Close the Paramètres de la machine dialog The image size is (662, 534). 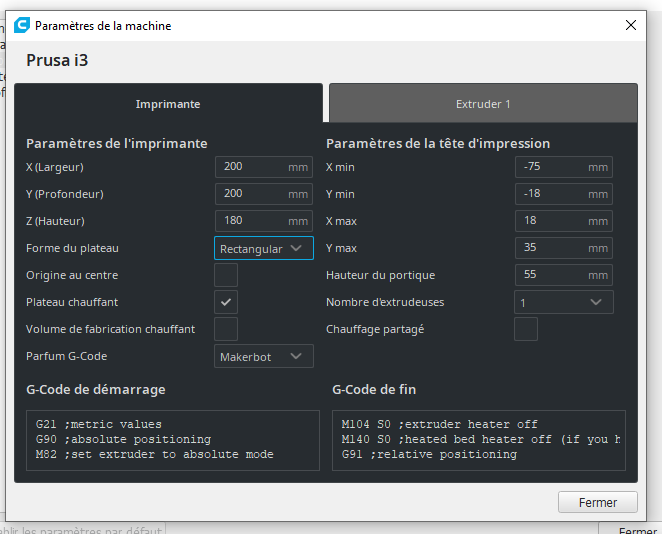631,25
